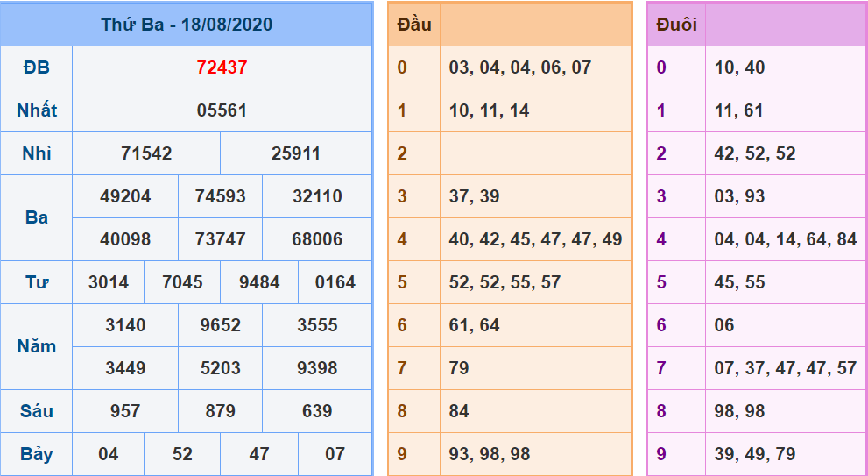The width and height of the screenshot is (868, 476).
Task: Select Đầu list 40, 42, 45, 47, 47, 49
Action: coord(535,239)
